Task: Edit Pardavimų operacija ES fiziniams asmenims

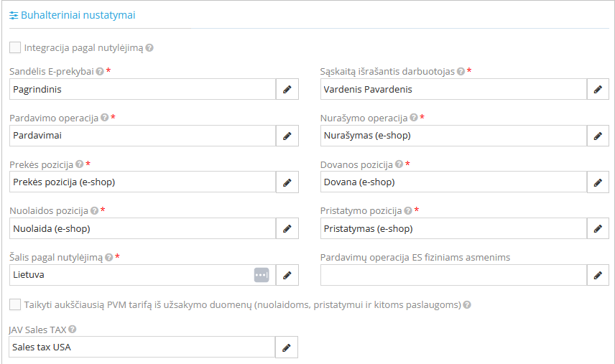Action: pos(598,275)
